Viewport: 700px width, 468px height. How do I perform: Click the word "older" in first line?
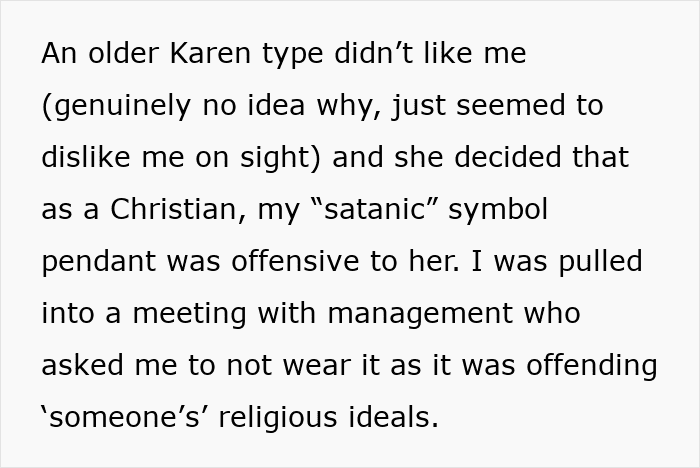point(124,53)
